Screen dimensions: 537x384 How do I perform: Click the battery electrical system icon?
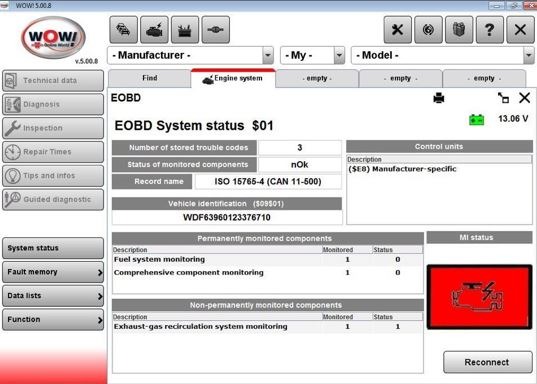pos(185,30)
